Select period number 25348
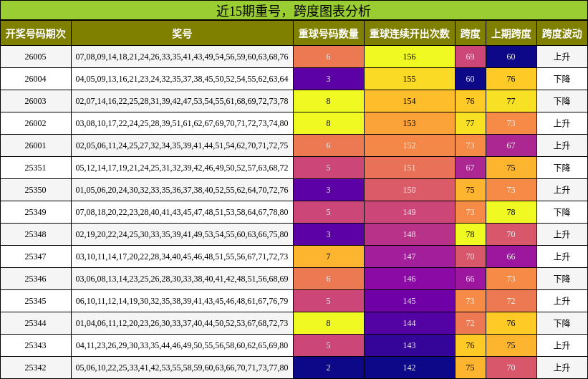Image resolution: width=588 pixels, height=379 pixels. [x=36, y=234]
